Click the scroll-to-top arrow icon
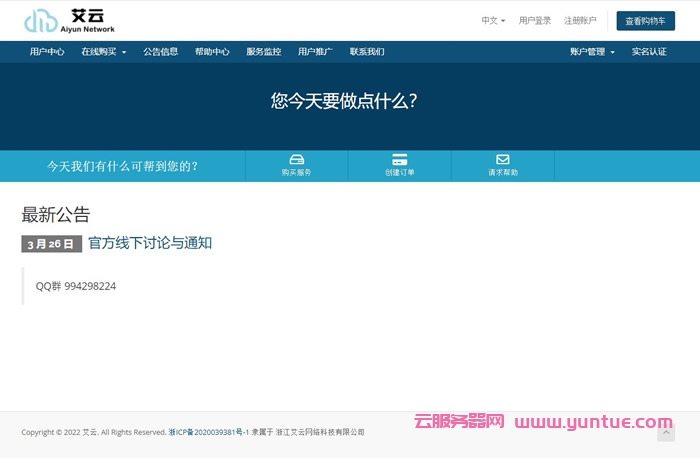Image resolution: width=700 pixels, height=458 pixels. [x=666, y=433]
